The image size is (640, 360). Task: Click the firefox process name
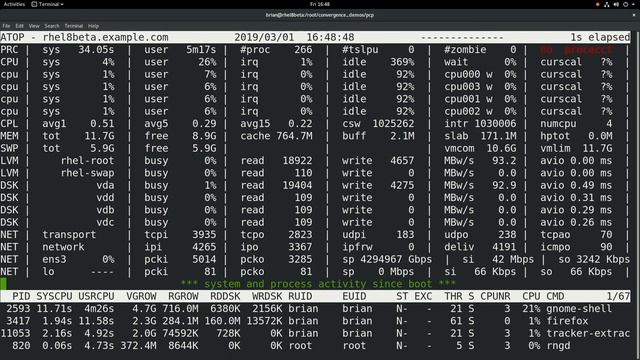pos(567,321)
